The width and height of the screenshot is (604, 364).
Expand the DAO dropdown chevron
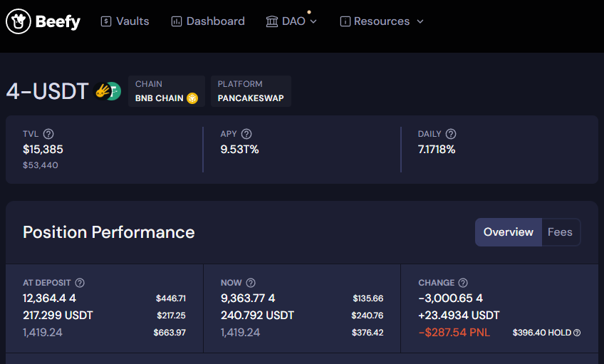coord(313,21)
